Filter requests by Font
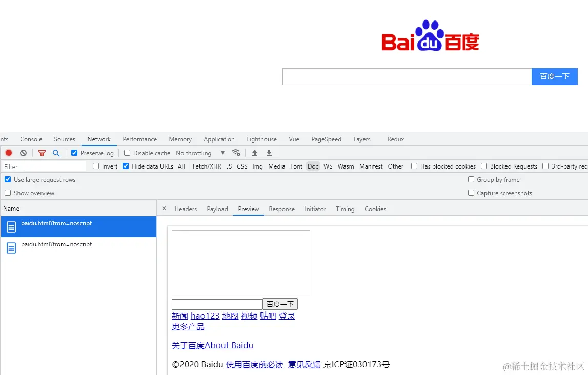The height and width of the screenshot is (375, 588). [x=296, y=166]
